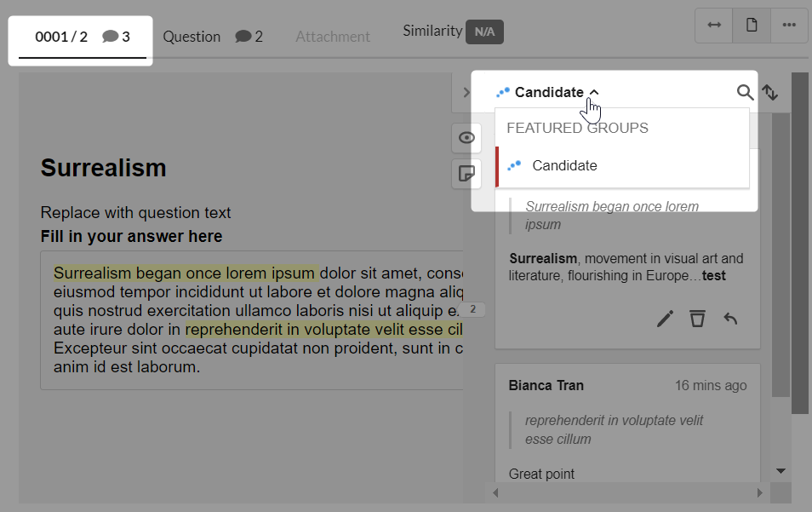Click the Similarity N/A badge

point(484,32)
